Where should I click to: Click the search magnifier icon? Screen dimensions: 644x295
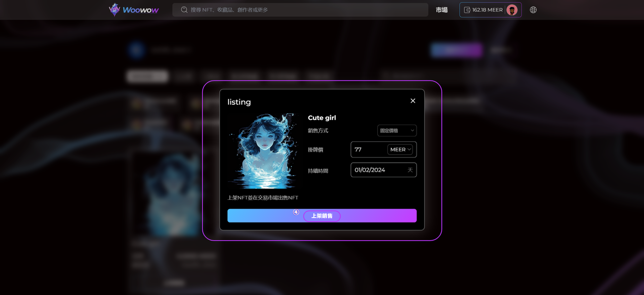click(x=184, y=10)
